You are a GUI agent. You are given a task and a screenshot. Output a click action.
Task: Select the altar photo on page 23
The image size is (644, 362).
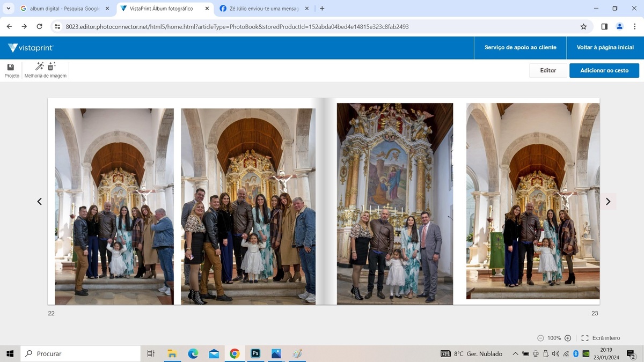pos(394,204)
